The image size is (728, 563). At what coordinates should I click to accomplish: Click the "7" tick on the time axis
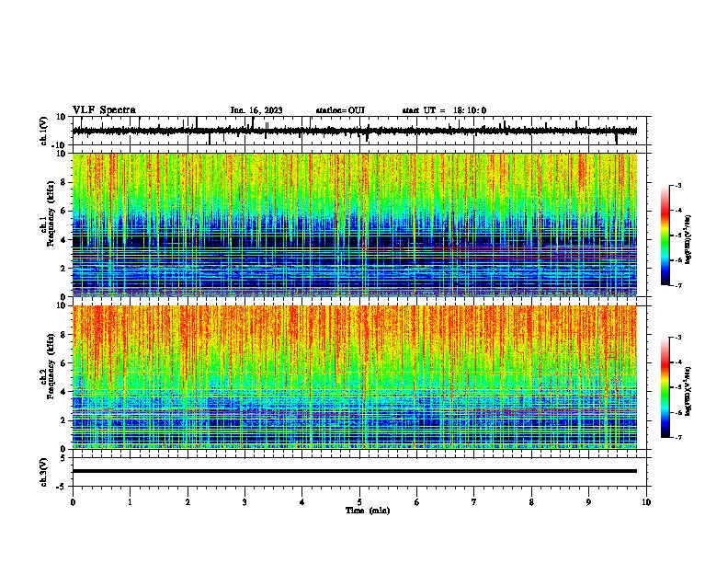[x=474, y=502]
